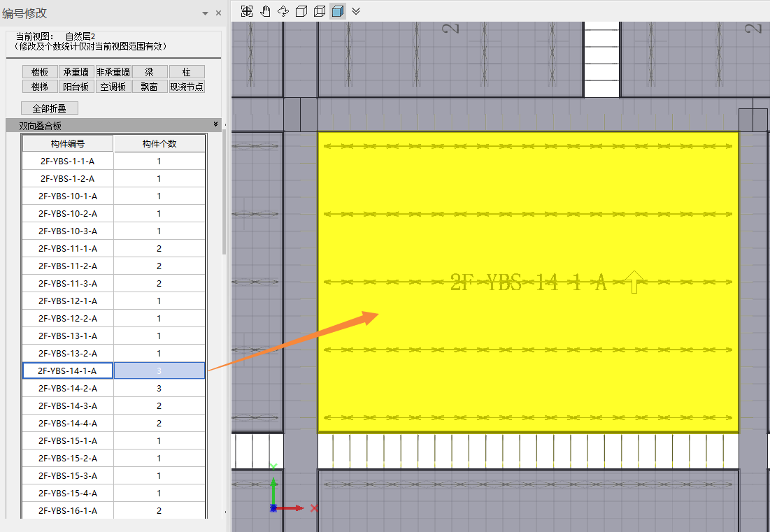Edit the 2F-YBS-14-1-A number cell
The height and width of the screenshot is (532, 770).
pos(68,371)
